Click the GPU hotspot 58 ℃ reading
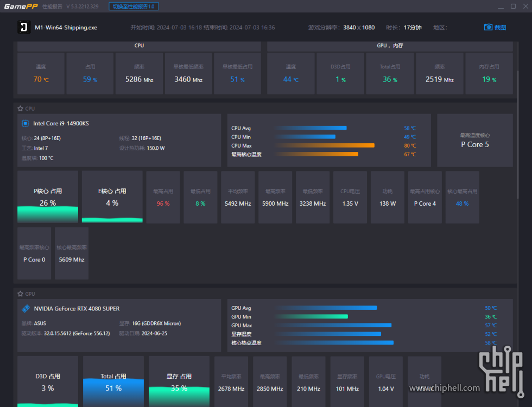This screenshot has width=532, height=407. [x=491, y=343]
